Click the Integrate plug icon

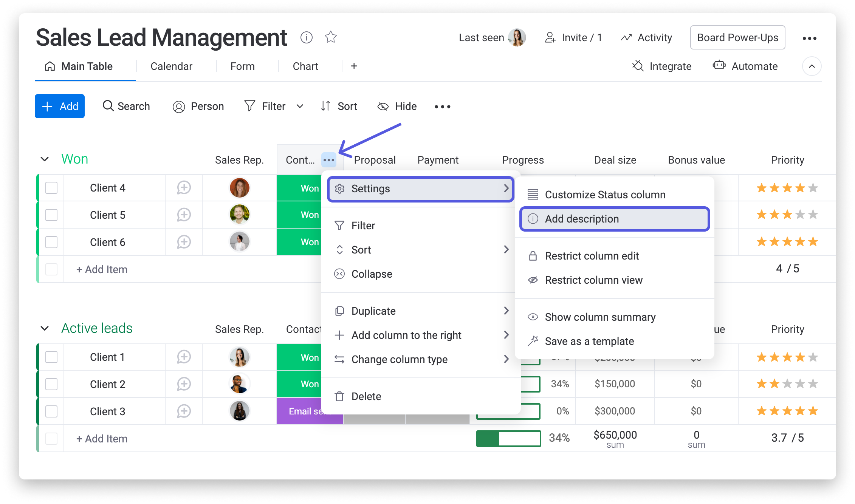[x=638, y=66]
